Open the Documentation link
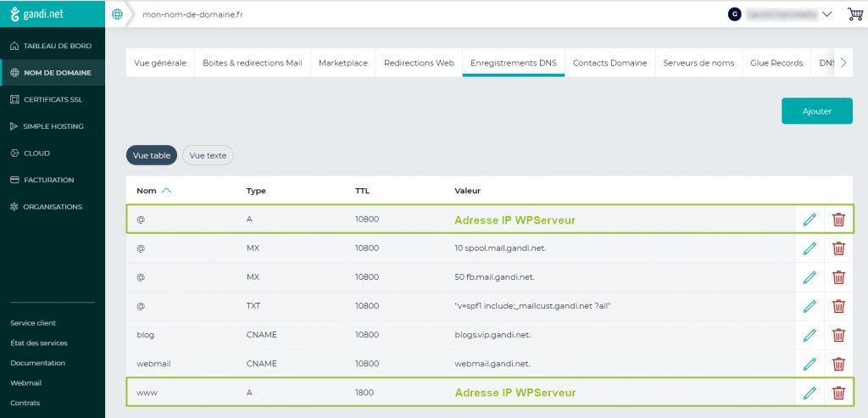This screenshot has height=418, width=868. 37,363
